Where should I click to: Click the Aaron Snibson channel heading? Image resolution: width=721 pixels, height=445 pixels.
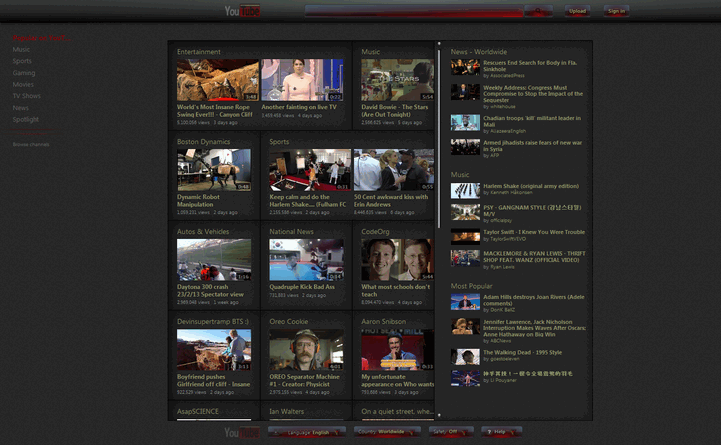(383, 321)
